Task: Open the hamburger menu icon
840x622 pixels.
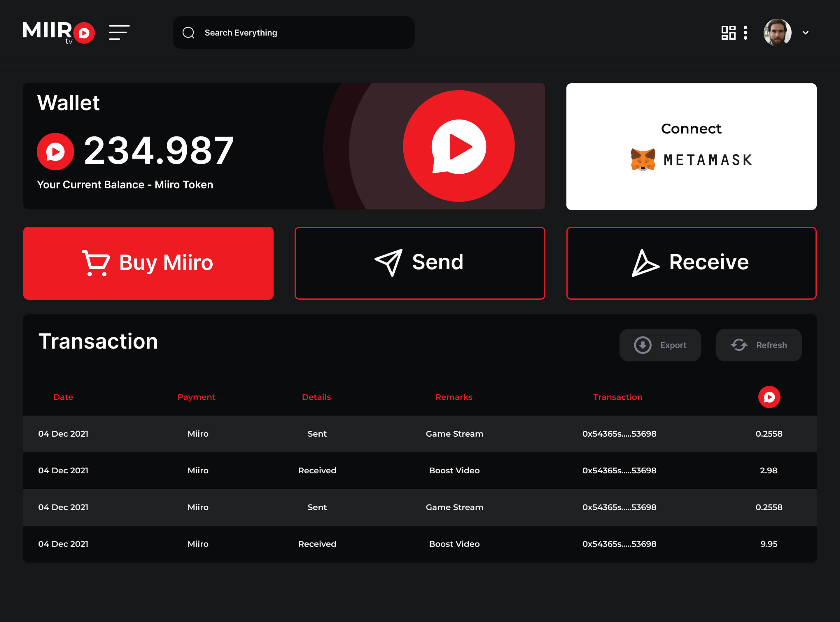Action: tap(119, 33)
